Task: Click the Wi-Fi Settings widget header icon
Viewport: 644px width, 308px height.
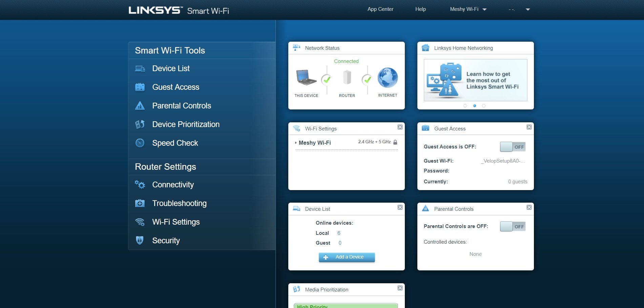Action: coord(296,128)
